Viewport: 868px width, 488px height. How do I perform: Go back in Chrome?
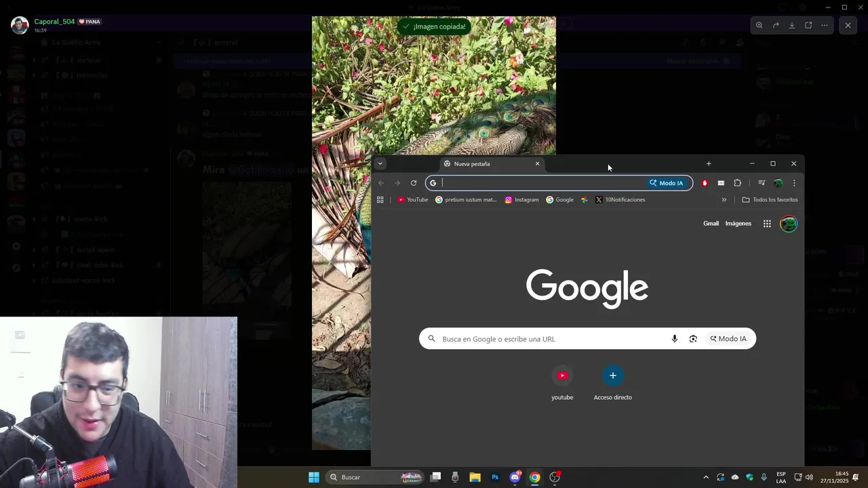coord(381,183)
